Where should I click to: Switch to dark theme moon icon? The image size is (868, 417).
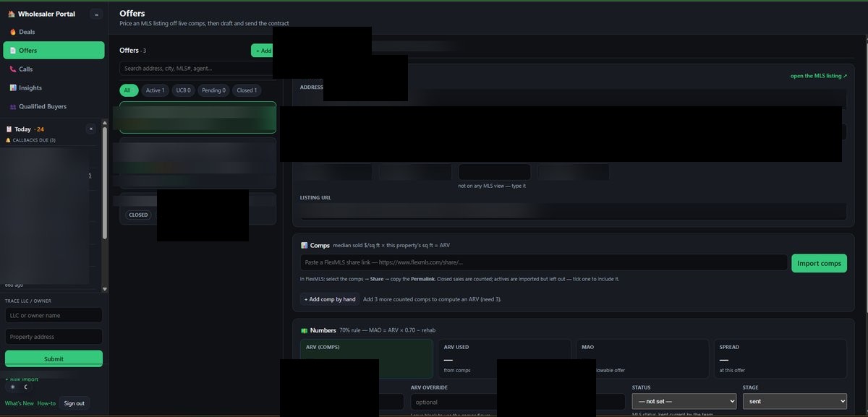coord(26,387)
